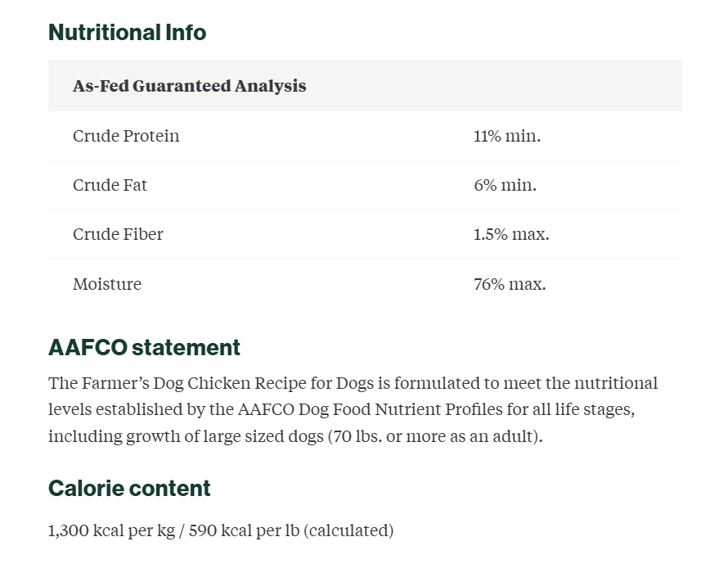Image resolution: width=728 pixels, height=582 pixels.
Task: Click the word calculated in parentheses
Action: pyautogui.click(x=348, y=530)
